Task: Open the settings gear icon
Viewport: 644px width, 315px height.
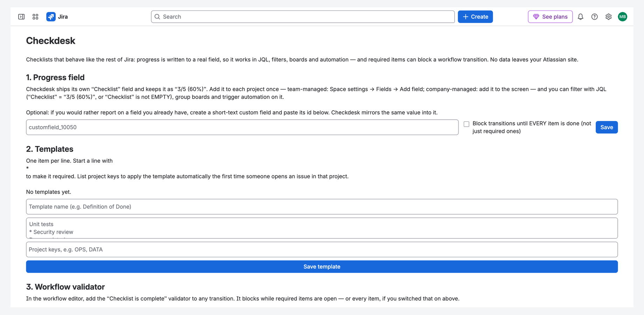Action: (x=608, y=17)
